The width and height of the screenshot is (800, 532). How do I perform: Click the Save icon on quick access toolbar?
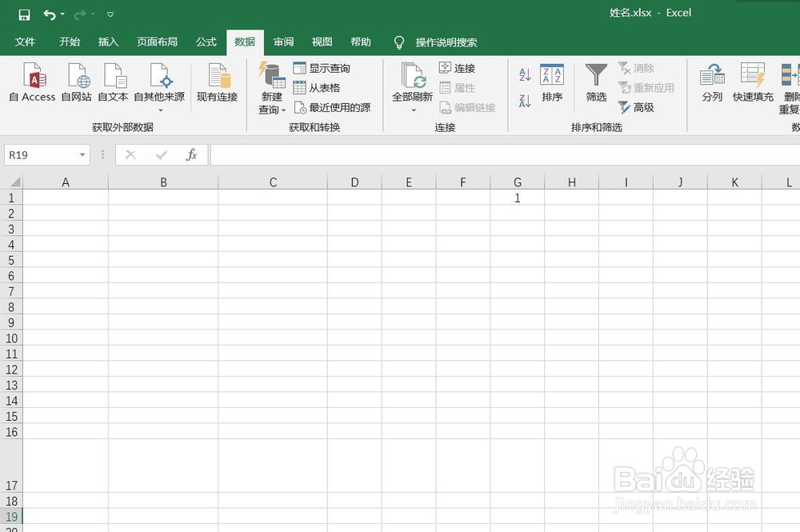coord(23,13)
